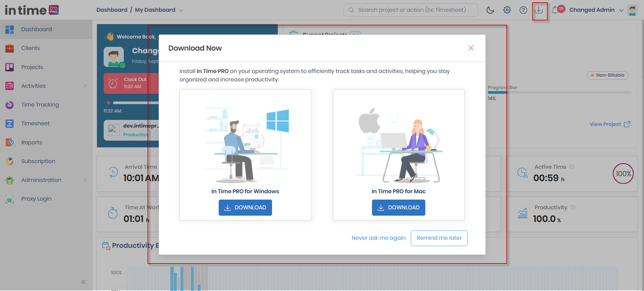Click Never ask me again link
Image resolution: width=644 pixels, height=291 pixels.
tap(379, 238)
